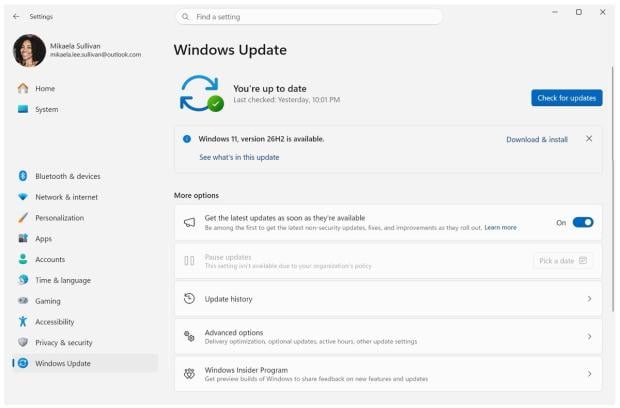Open Personalization settings label
The width and height of the screenshot is (620, 408).
[60, 218]
